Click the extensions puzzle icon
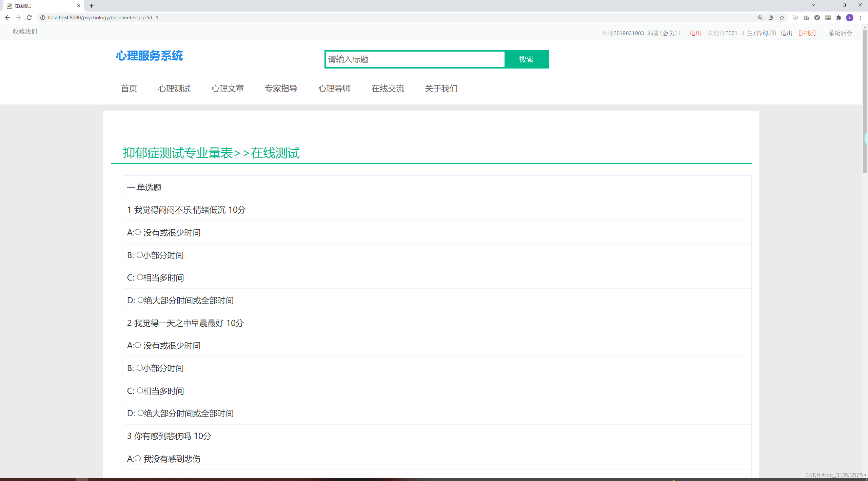The height and width of the screenshot is (481, 868). [839, 18]
